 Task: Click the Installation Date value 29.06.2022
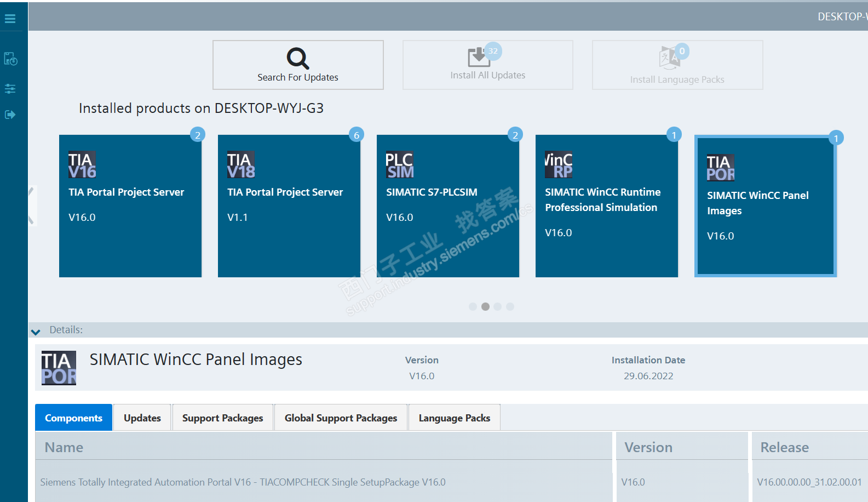tap(648, 376)
